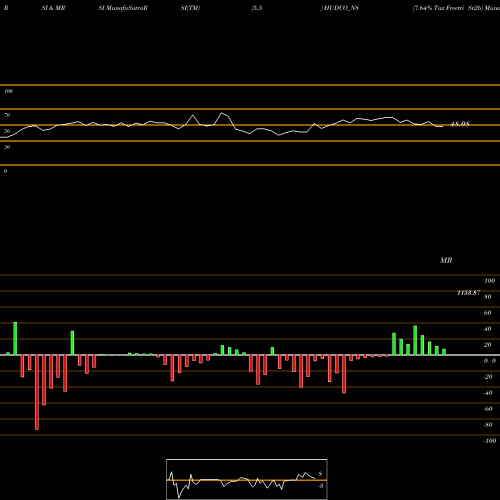Click the MR axis label 80
Image resolution: width=500 pixels, height=500 pixels.
(x=487, y=297)
